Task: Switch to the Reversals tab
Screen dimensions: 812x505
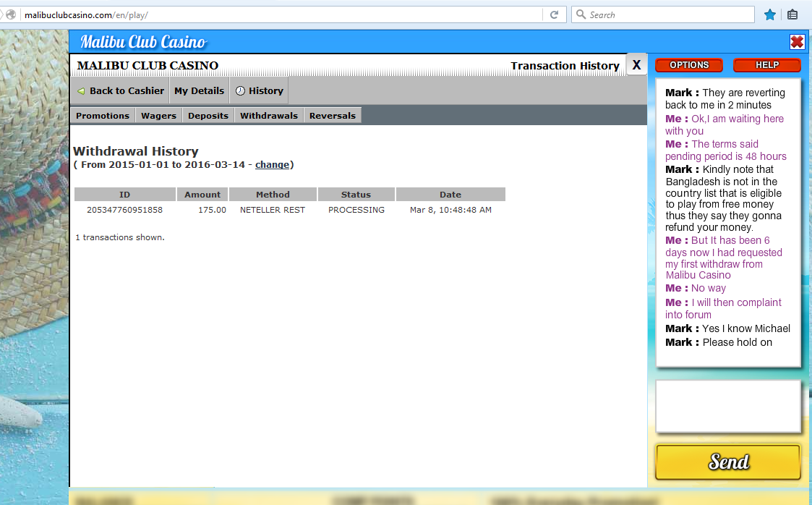Action: pyautogui.click(x=333, y=116)
